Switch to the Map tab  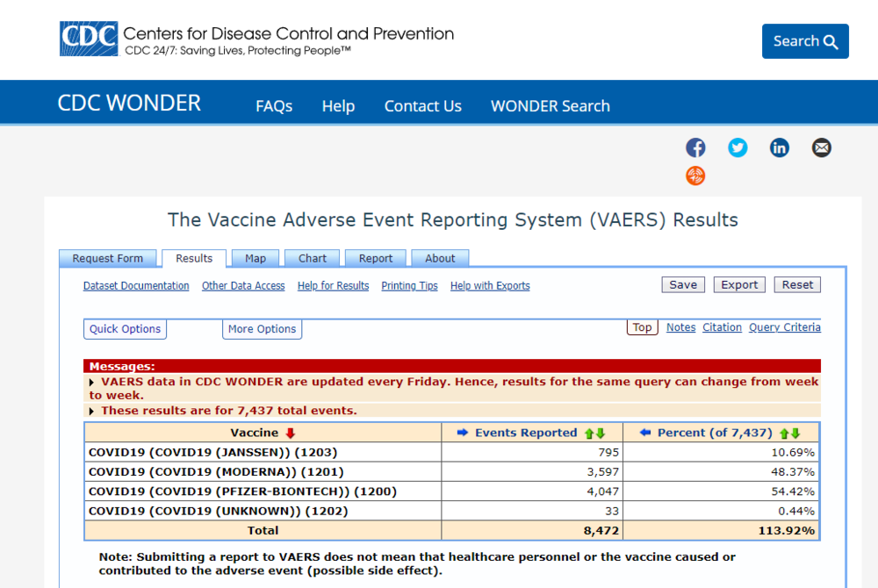(x=255, y=258)
